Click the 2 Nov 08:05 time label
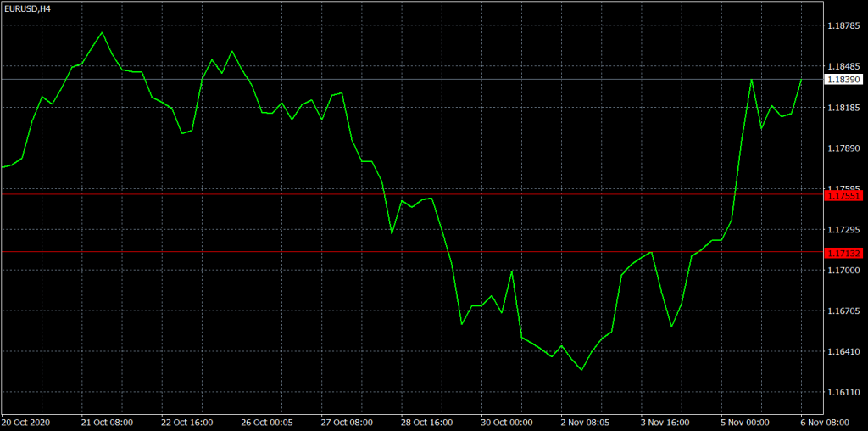 point(586,423)
